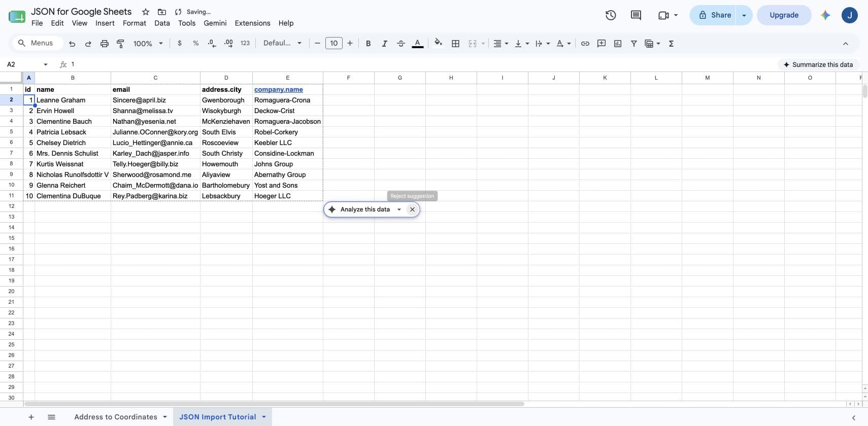This screenshot has width=868, height=426.
Task: Create a filter
Action: tap(634, 44)
